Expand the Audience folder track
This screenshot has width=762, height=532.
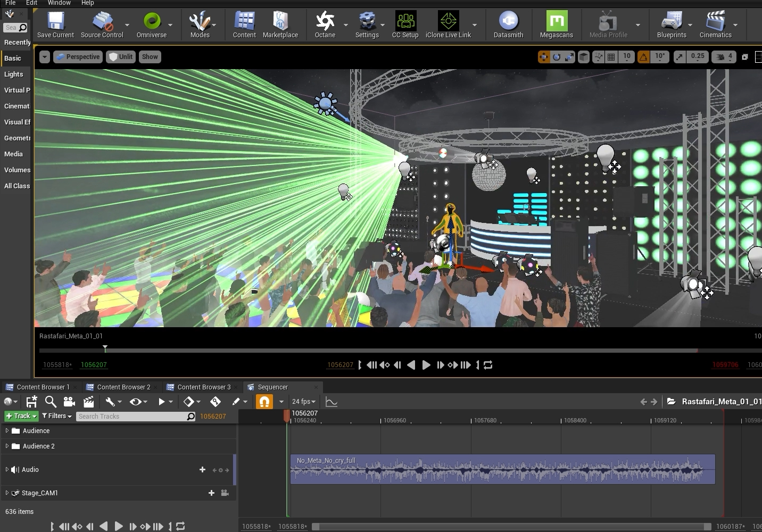(7, 430)
